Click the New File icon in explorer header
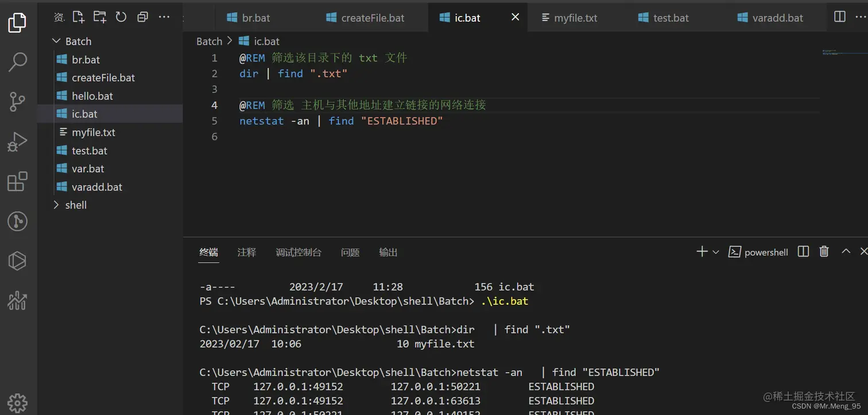 pos(78,17)
